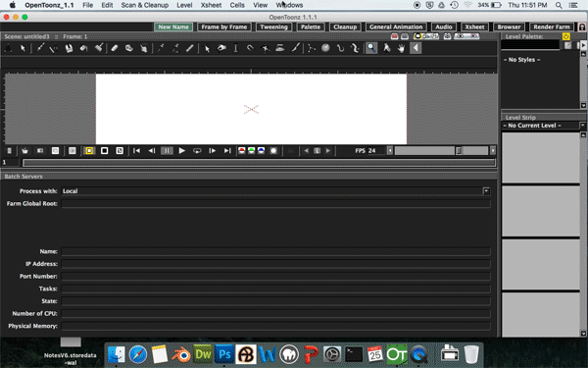Switch to the Cleanup room
This screenshot has height=368, width=588.
(345, 27)
